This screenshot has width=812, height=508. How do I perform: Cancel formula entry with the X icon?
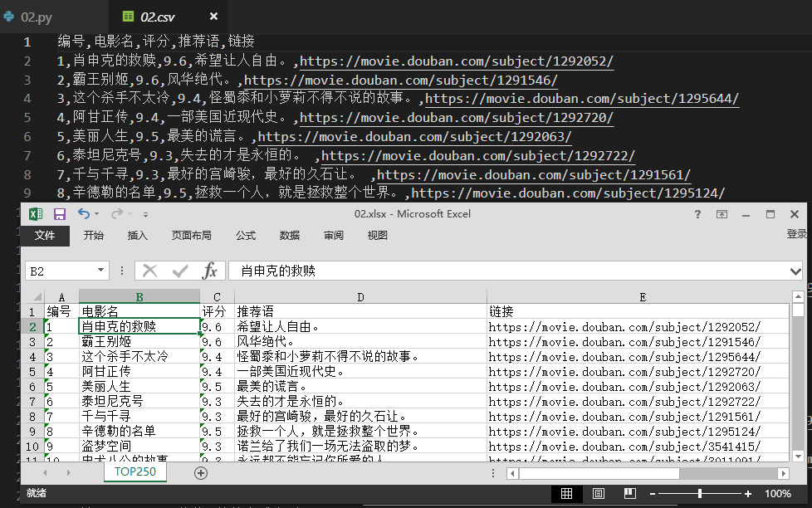click(149, 271)
